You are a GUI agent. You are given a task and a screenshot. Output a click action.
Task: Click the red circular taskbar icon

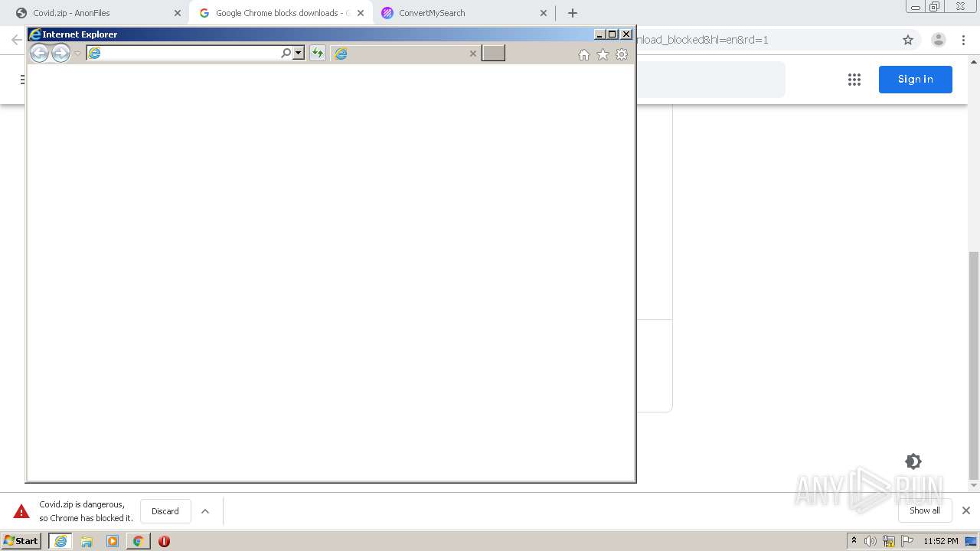pyautogui.click(x=164, y=541)
